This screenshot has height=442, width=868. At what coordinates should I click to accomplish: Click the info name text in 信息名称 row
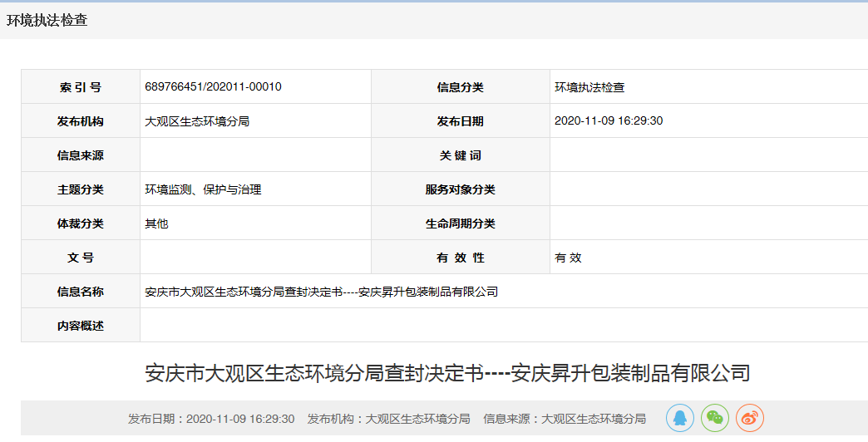321,292
